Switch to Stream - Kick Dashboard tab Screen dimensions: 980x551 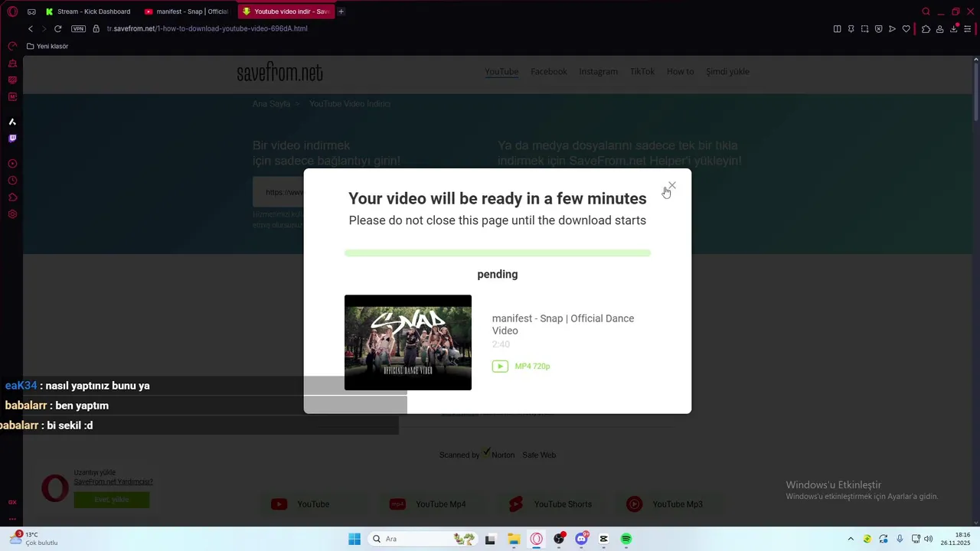[x=88, y=11]
